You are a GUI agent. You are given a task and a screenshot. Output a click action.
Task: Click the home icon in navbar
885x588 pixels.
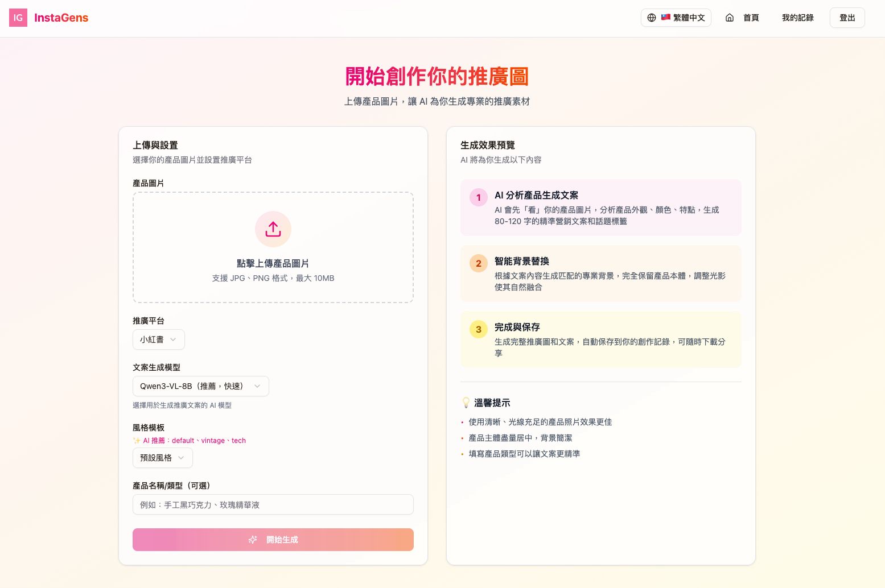pyautogui.click(x=730, y=18)
